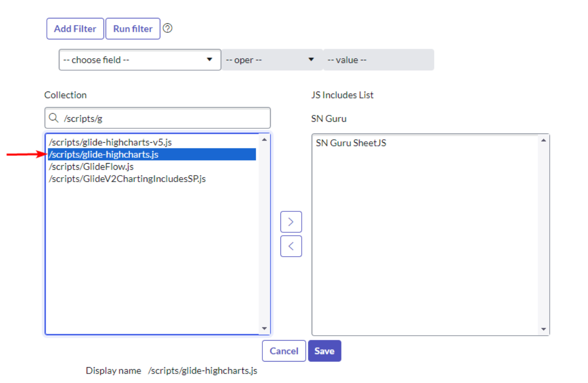This screenshot has width=588, height=383.
Task: Select SN Guru SheetJS in right list
Action: click(x=351, y=143)
